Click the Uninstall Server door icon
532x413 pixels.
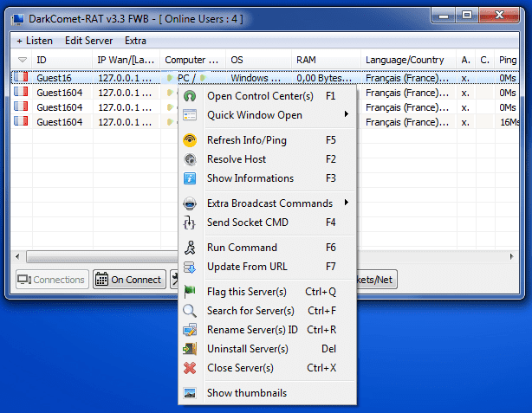pos(190,349)
